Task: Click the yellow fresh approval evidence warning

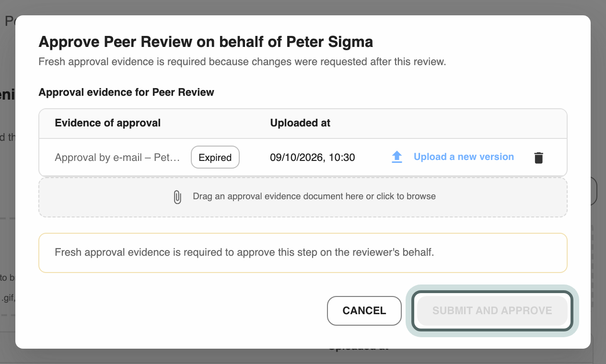Action: pos(303,253)
